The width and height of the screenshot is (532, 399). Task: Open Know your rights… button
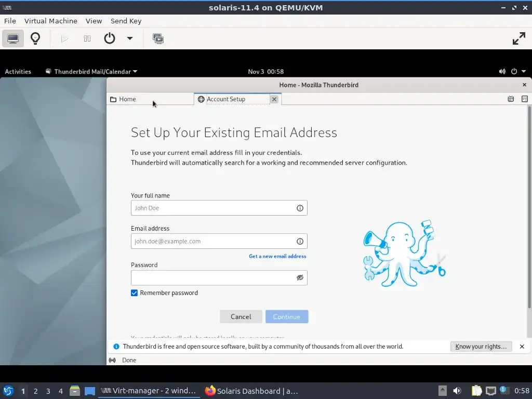[481, 347]
